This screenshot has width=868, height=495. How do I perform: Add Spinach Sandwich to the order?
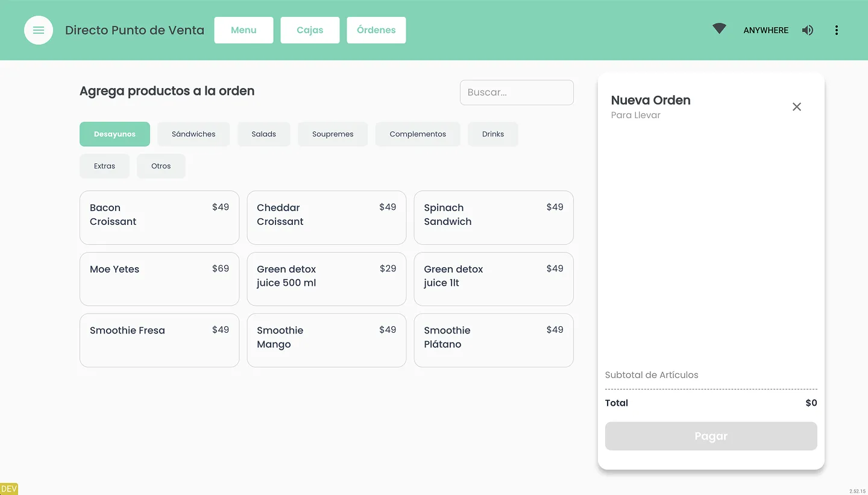(494, 218)
